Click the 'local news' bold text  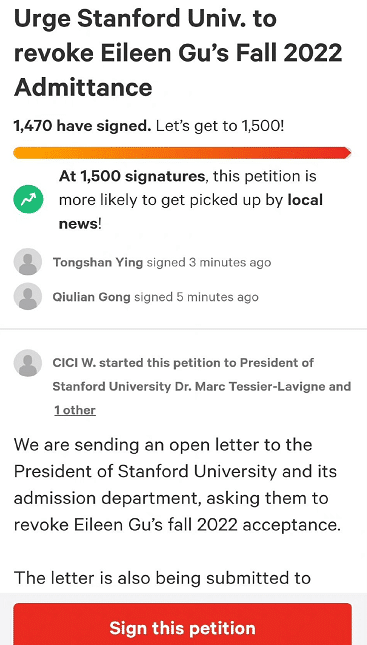tap(191, 212)
